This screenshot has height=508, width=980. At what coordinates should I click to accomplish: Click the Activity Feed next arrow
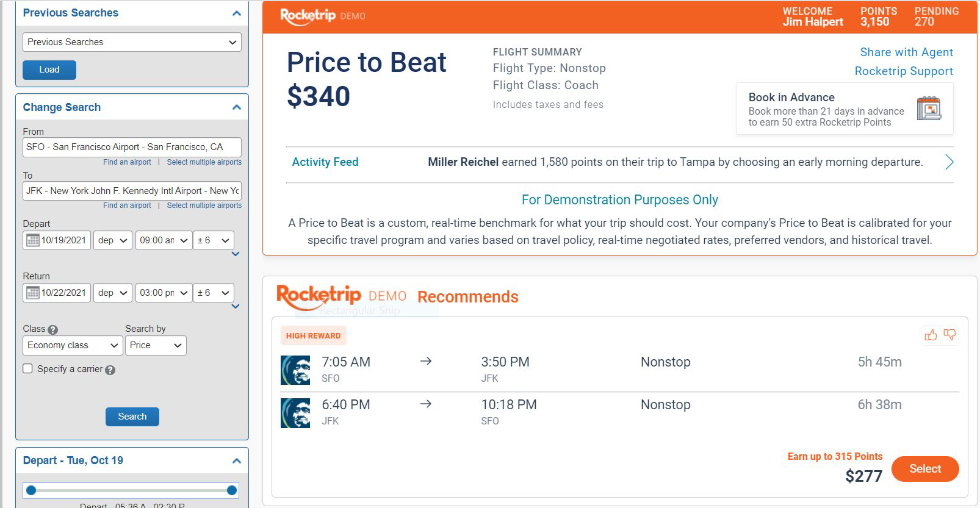click(949, 162)
